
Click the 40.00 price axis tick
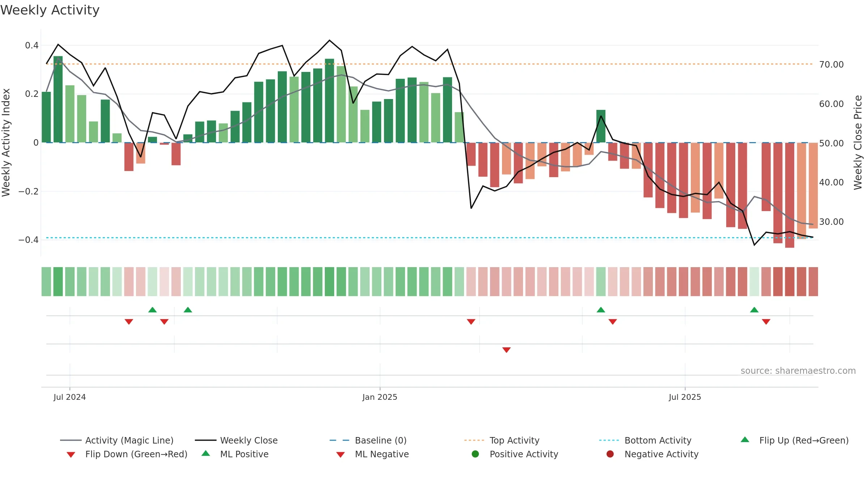[831, 183]
